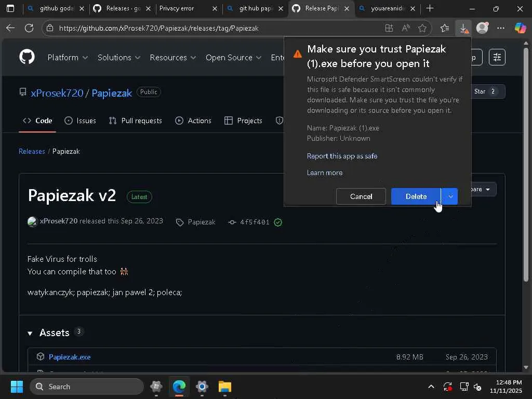The image size is (532, 399).
Task: Click the '8.92 MB' file size text
Action: click(x=409, y=357)
